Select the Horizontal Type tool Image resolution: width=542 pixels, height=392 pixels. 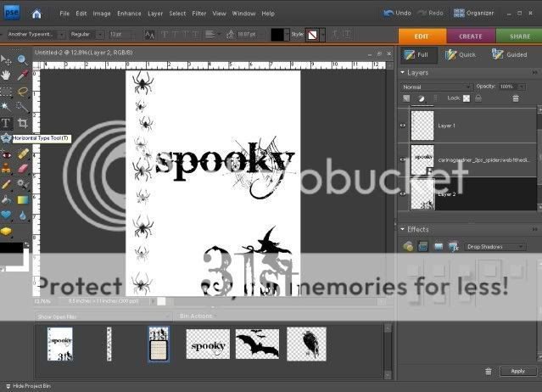pyautogui.click(x=6, y=123)
